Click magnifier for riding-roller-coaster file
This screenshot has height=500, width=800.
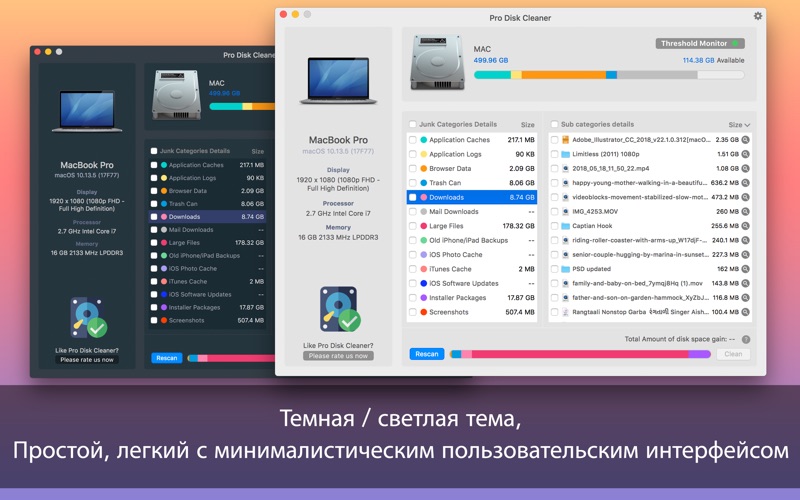[x=745, y=240]
